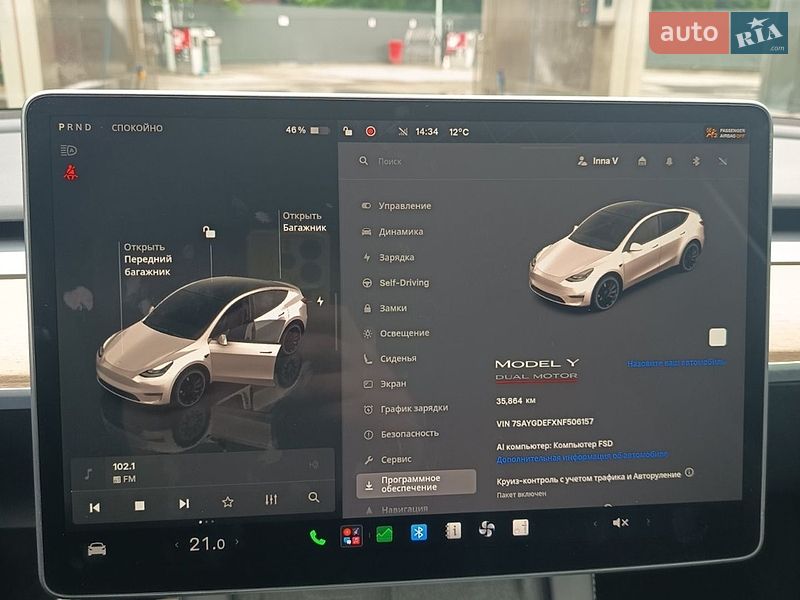Tap the notifications bell icon
Viewport: 800px width, 600px height.
[x=669, y=161]
